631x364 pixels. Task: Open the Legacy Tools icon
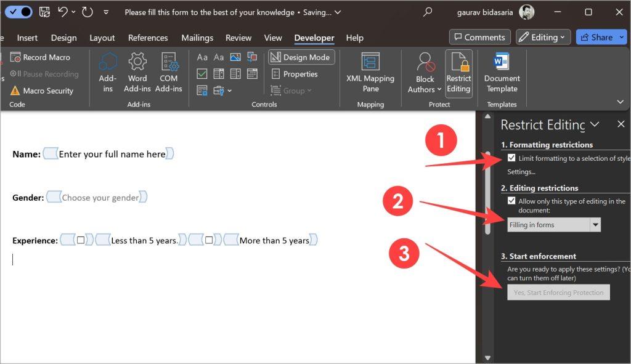pyautogui.click(x=219, y=91)
